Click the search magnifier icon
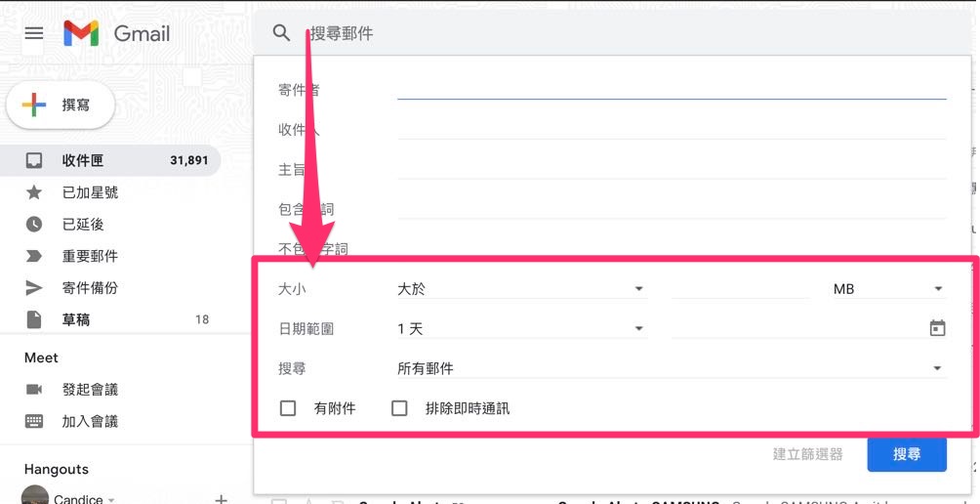980x504 pixels. pyautogui.click(x=282, y=33)
